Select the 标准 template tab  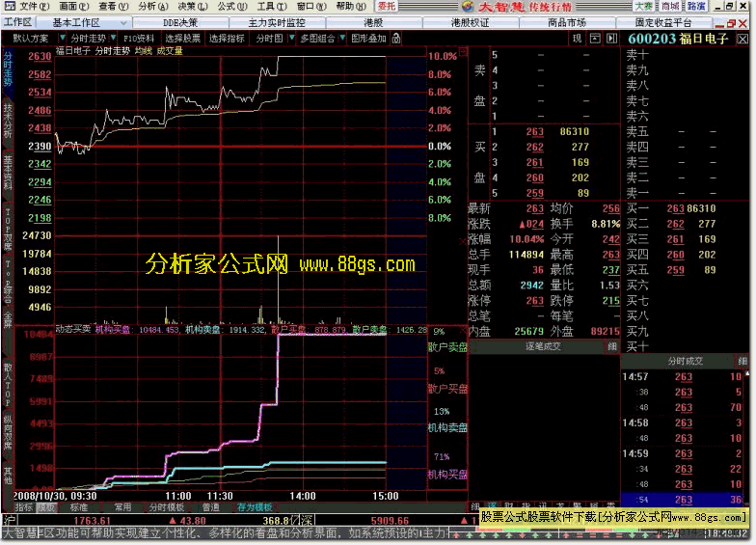point(79,507)
